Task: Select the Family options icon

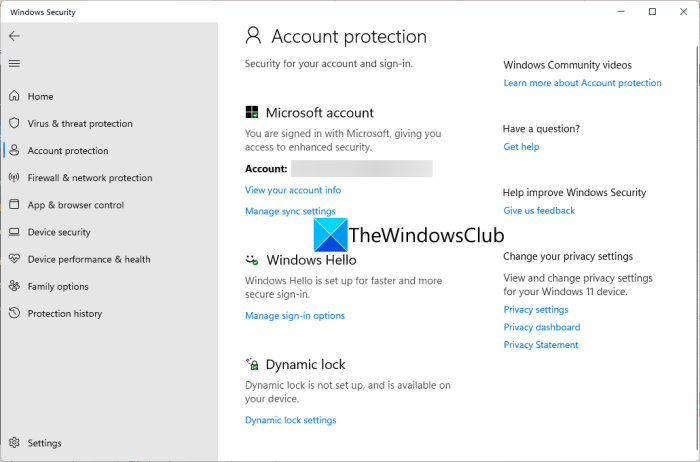Action: [14, 286]
